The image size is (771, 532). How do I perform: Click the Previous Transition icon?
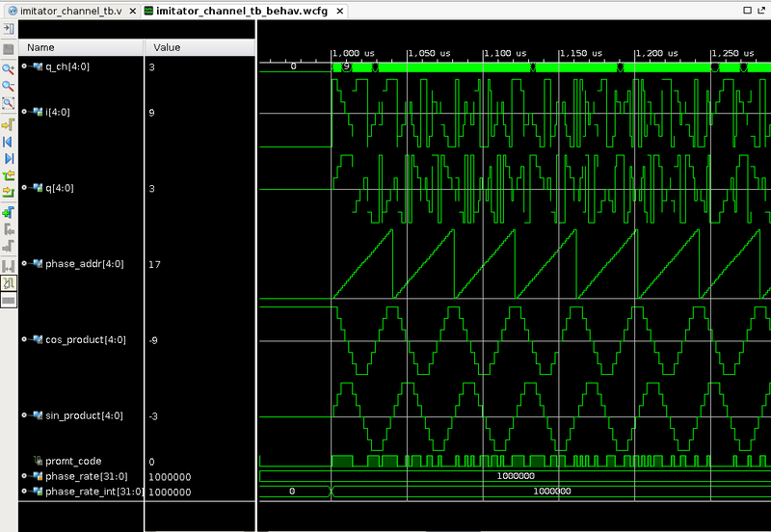click(x=9, y=175)
